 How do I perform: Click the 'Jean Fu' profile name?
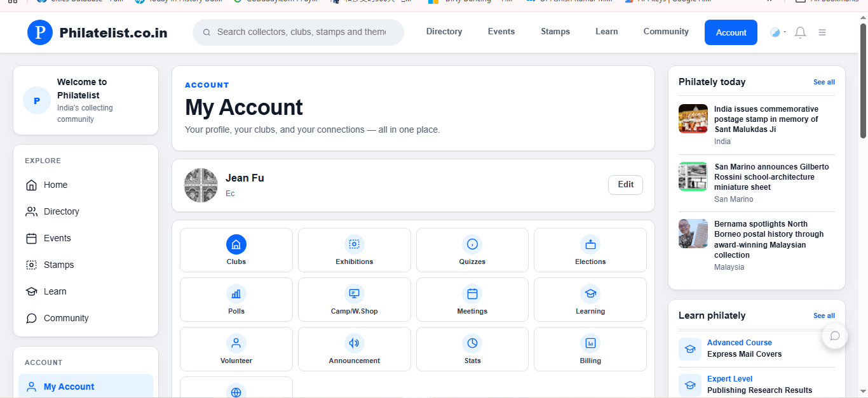[x=245, y=178]
